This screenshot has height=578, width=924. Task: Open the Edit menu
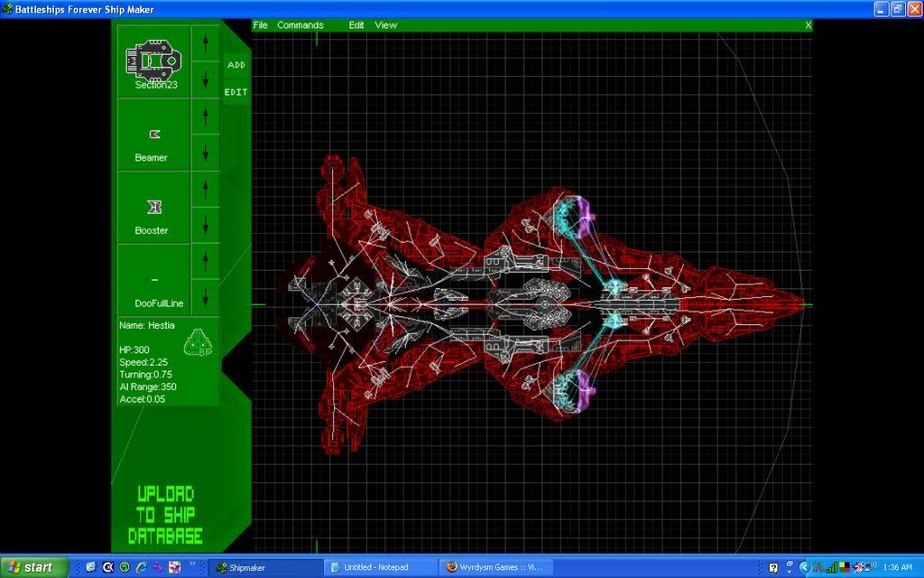(x=356, y=25)
